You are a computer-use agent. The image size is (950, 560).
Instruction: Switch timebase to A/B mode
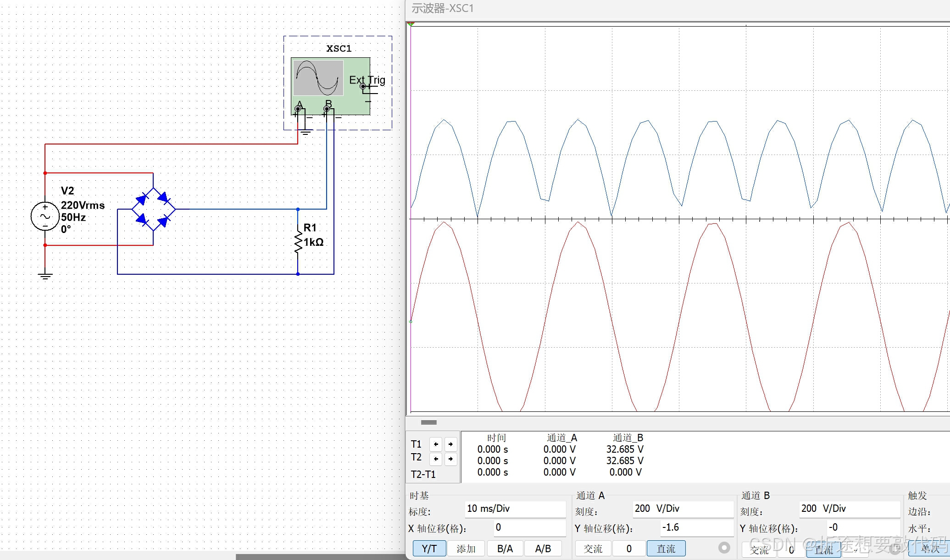(543, 549)
